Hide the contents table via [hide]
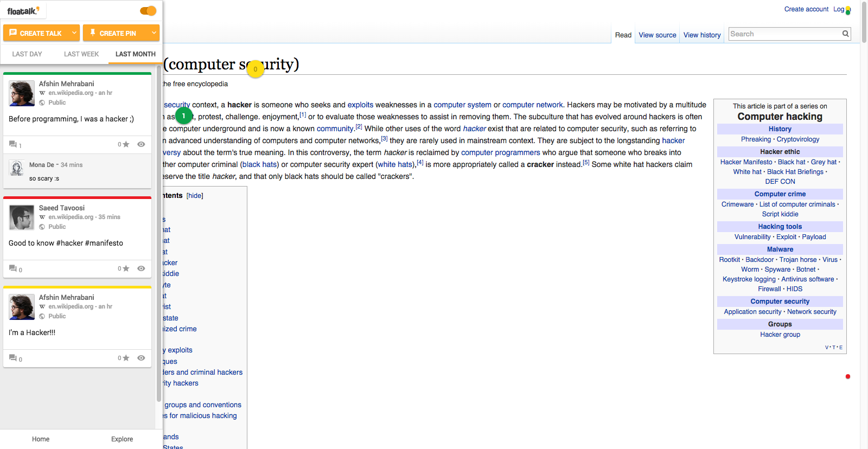The height and width of the screenshot is (449, 868). coord(195,196)
